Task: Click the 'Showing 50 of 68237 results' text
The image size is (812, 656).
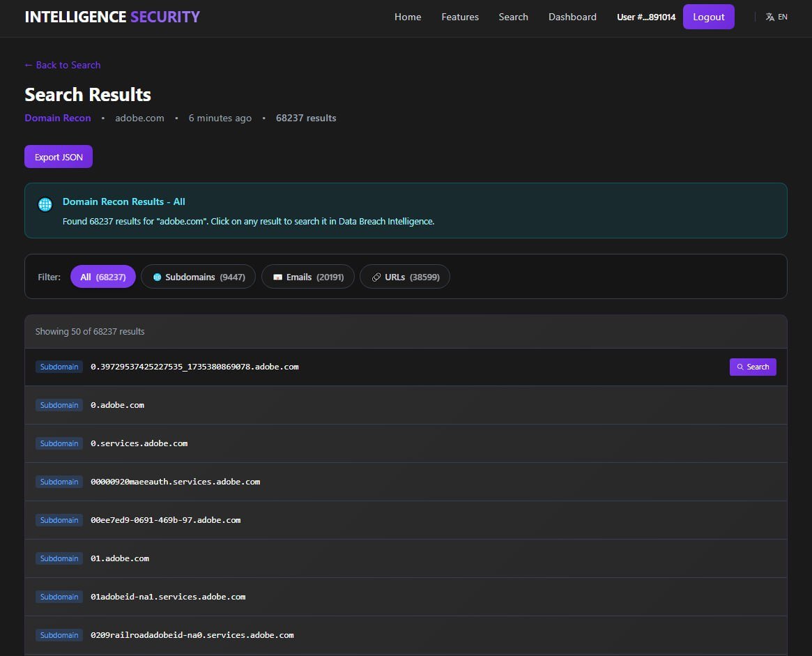Action: coord(90,332)
